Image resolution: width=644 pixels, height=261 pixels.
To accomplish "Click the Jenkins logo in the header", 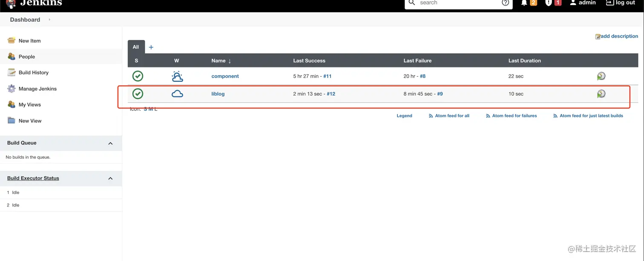I will pyautogui.click(x=34, y=3).
